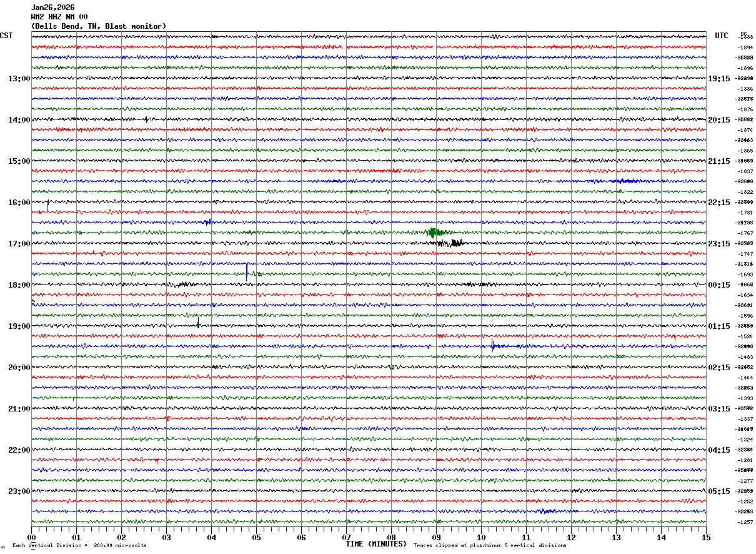756x554 pixels.
Task: Click the UTC timezone label
Action: pyautogui.click(x=722, y=36)
